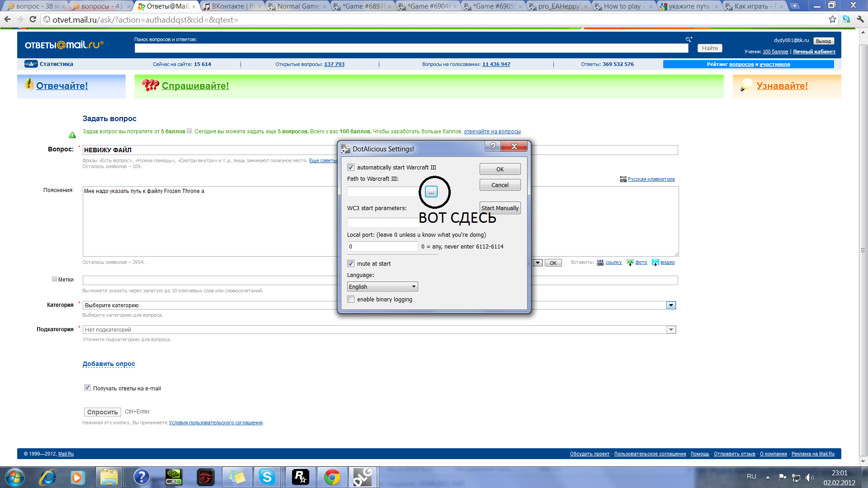
Task: Toggle 'automatically start Warcraft III' checkbox
Action: [x=351, y=167]
